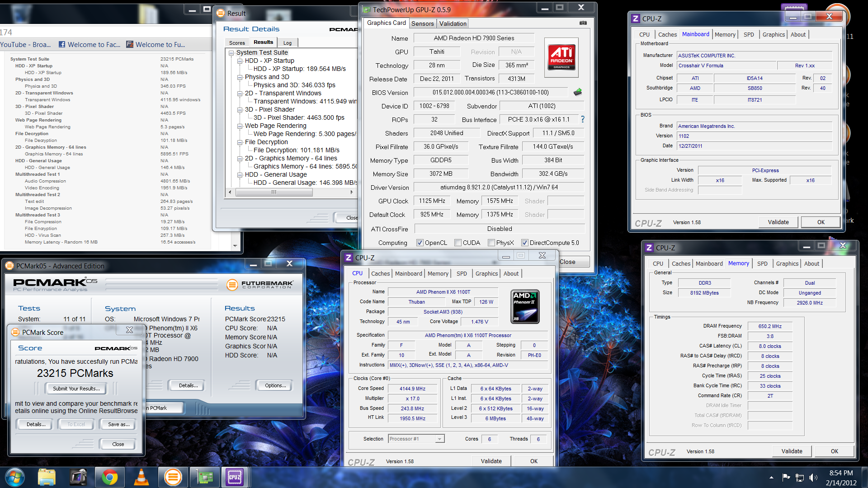Click the GPU Name field AMD Radeon HD 7900
Viewport: 868px width, 488px height.
pyautogui.click(x=474, y=38)
